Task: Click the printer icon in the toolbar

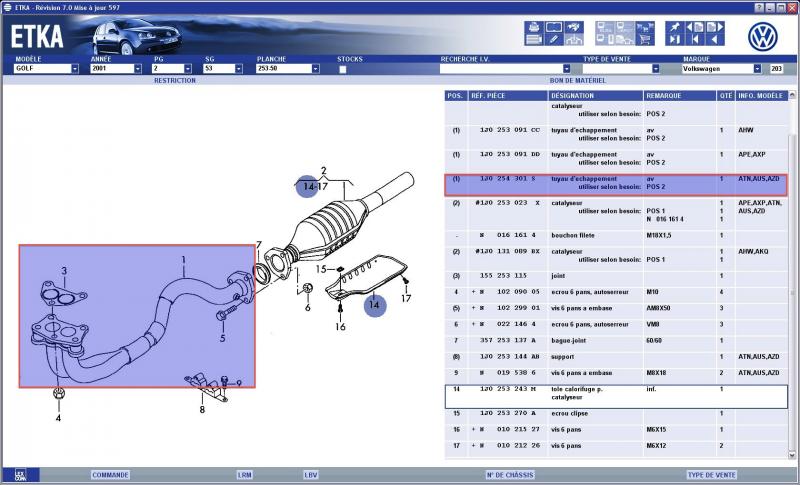Action: pos(534,27)
